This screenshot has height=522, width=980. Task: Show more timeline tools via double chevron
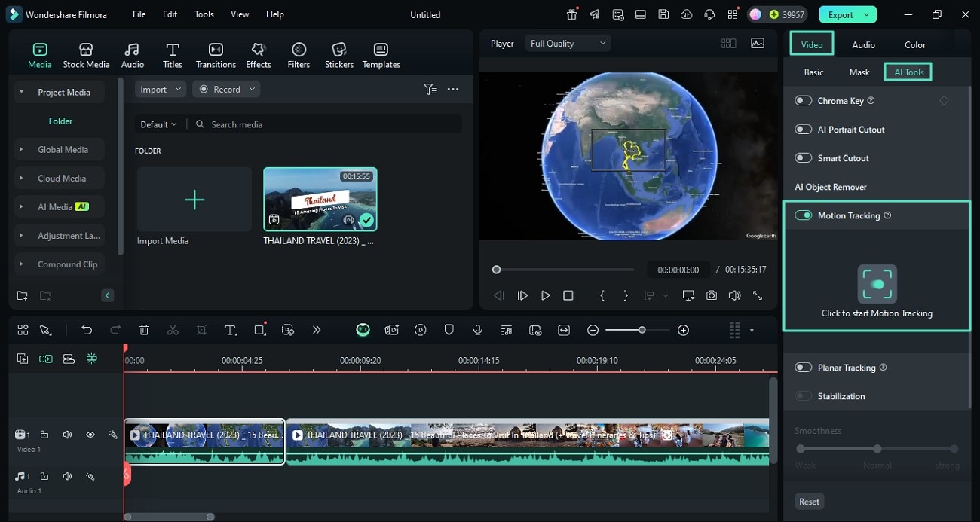[x=316, y=330]
